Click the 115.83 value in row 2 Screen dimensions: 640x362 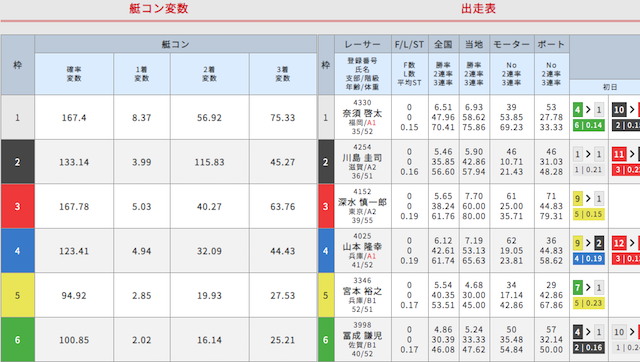coord(209,162)
